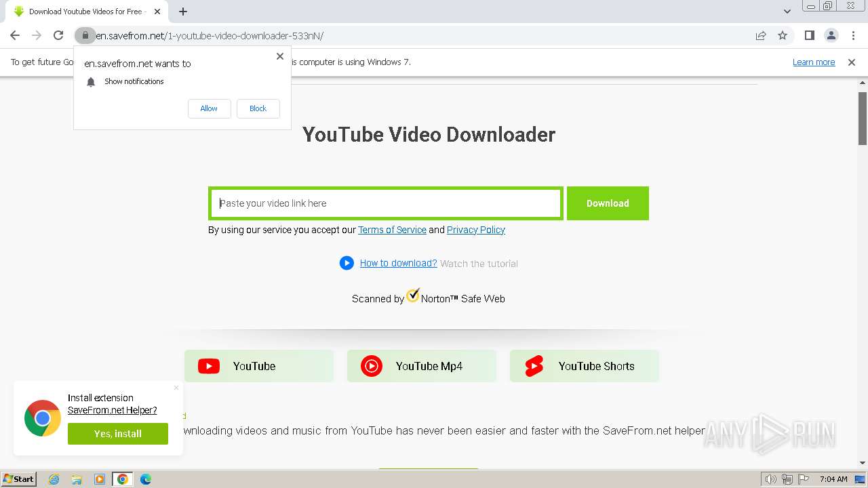Open Chrome profile menu
This screenshot has width=868, height=488.
tap(831, 35)
